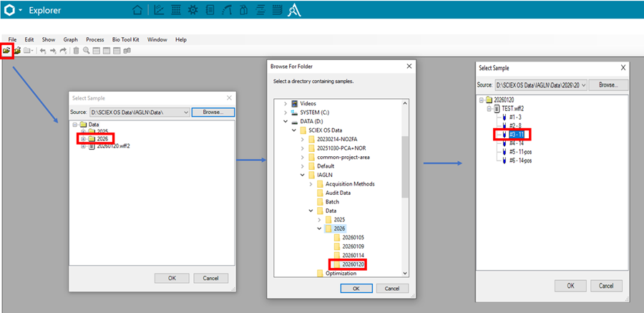Collapse the IAGLN folder in browse tree
Screen dimensions: 644x313
(x=301, y=174)
